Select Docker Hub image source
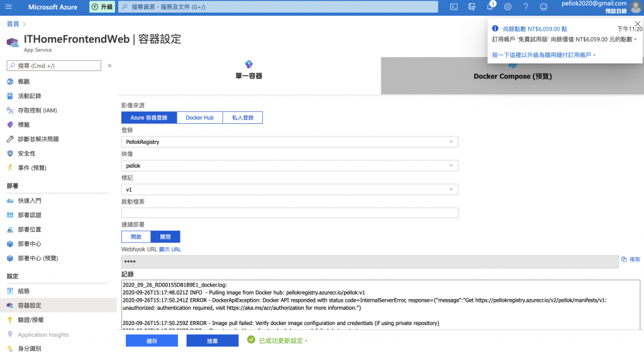Viewport: 644px width, 352px height. pyautogui.click(x=199, y=118)
